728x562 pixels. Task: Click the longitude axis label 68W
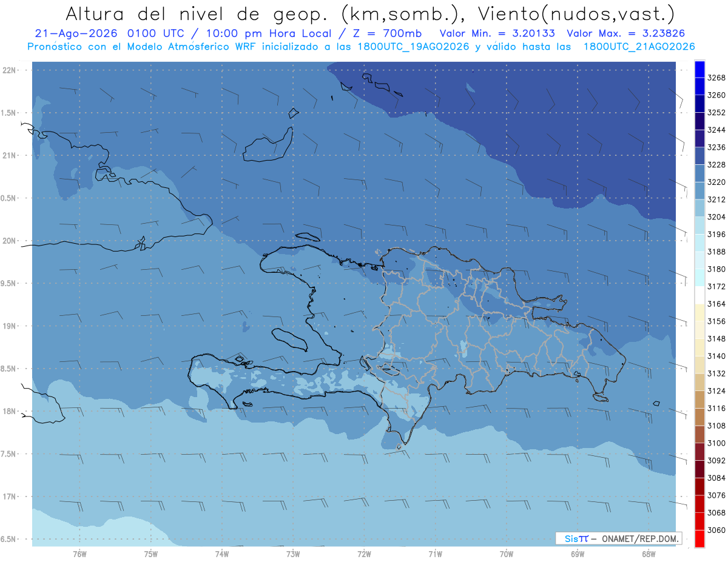(x=649, y=554)
